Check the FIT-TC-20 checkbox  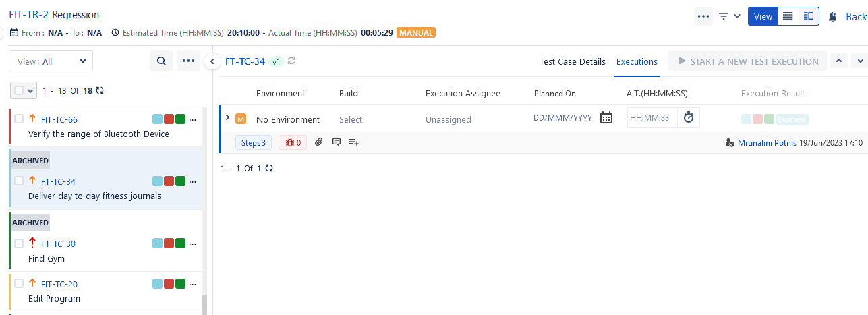pyautogui.click(x=19, y=283)
